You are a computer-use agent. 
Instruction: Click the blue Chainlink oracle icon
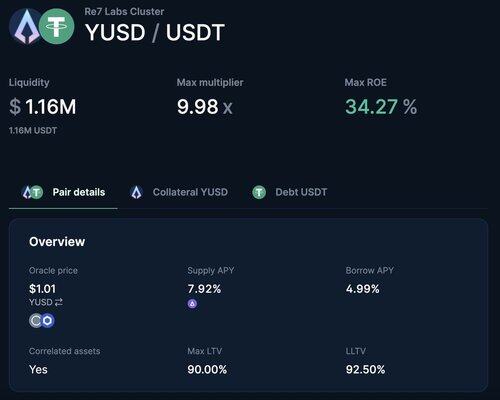[x=48, y=321]
